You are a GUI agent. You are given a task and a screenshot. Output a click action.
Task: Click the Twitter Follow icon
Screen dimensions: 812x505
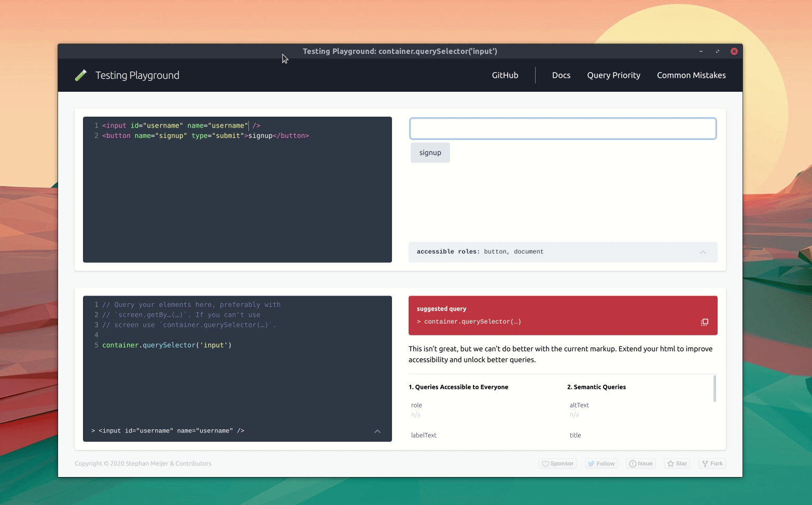click(x=591, y=463)
